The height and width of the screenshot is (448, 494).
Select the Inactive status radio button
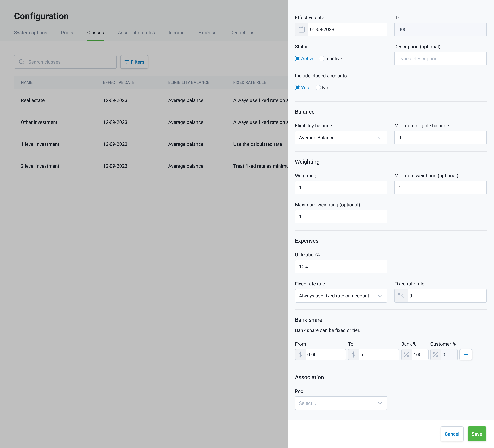(322, 59)
